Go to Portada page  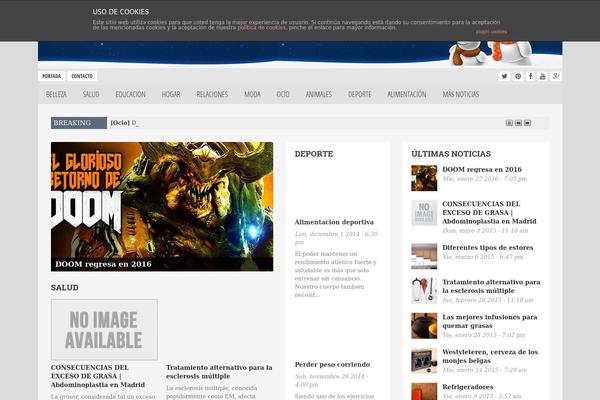51,76
